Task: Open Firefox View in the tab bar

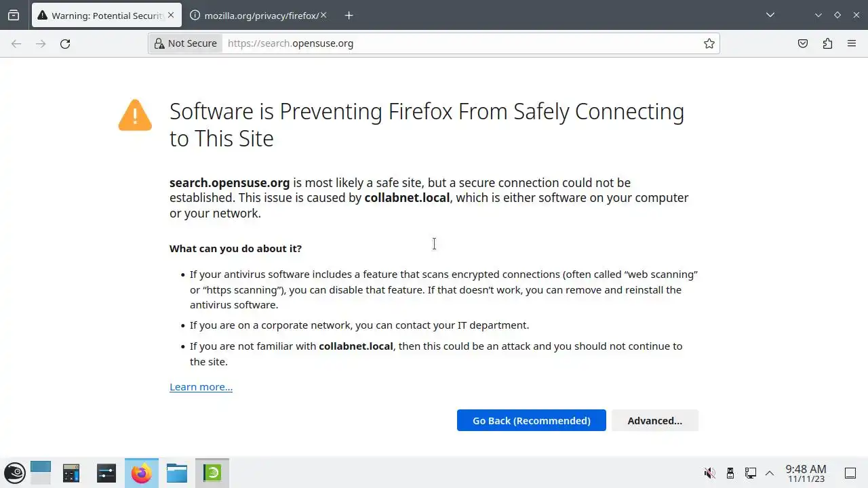Action: point(14,15)
